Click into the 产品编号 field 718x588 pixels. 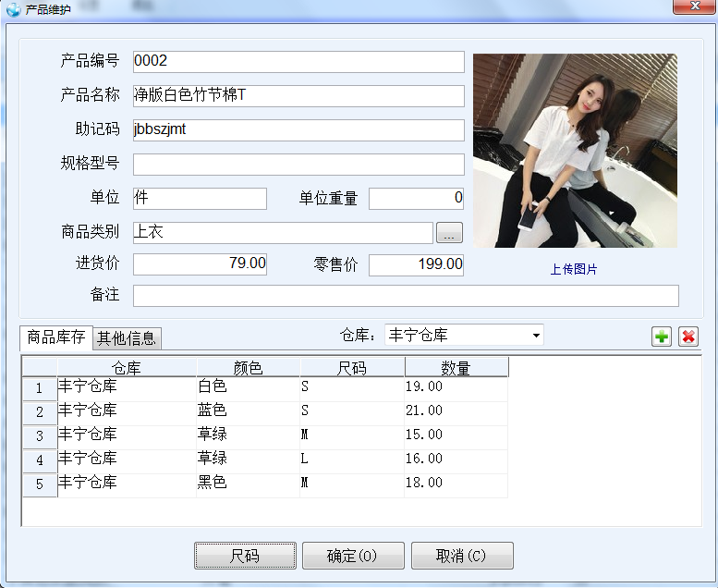298,62
